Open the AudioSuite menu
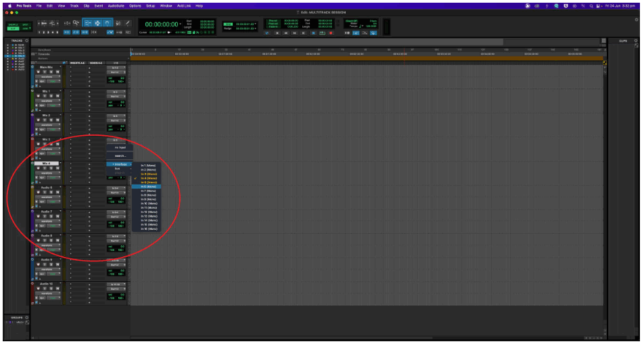This screenshot has height=344, width=644. [116, 6]
